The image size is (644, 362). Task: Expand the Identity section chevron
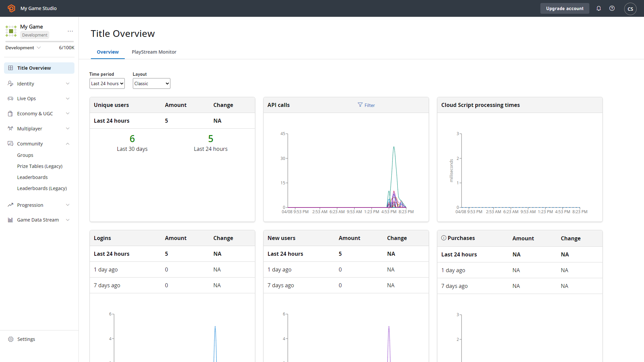coord(68,83)
